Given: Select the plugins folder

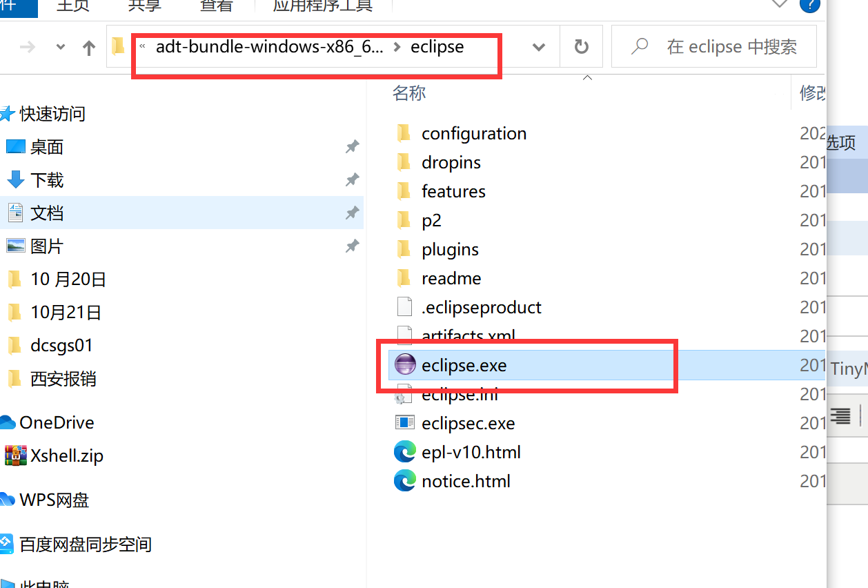Looking at the screenshot, I should [450, 249].
